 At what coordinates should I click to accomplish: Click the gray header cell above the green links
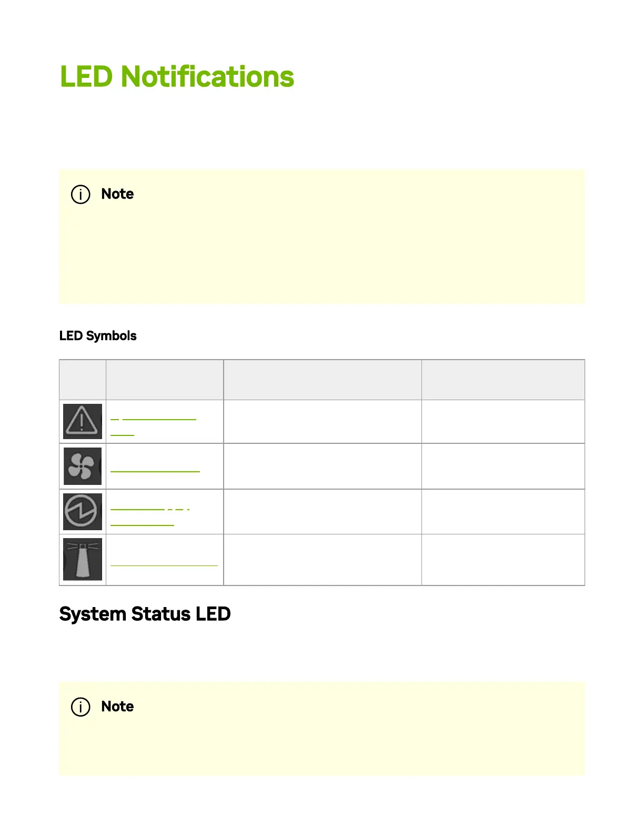pos(165,380)
